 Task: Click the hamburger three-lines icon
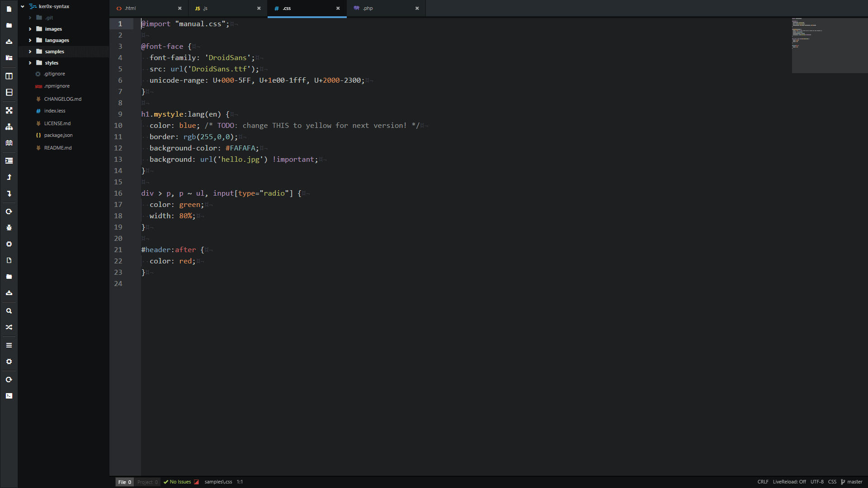(x=9, y=345)
